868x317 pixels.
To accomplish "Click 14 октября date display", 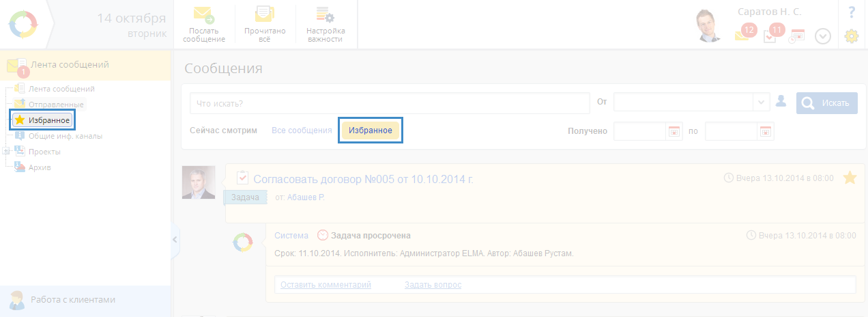I will [132, 18].
